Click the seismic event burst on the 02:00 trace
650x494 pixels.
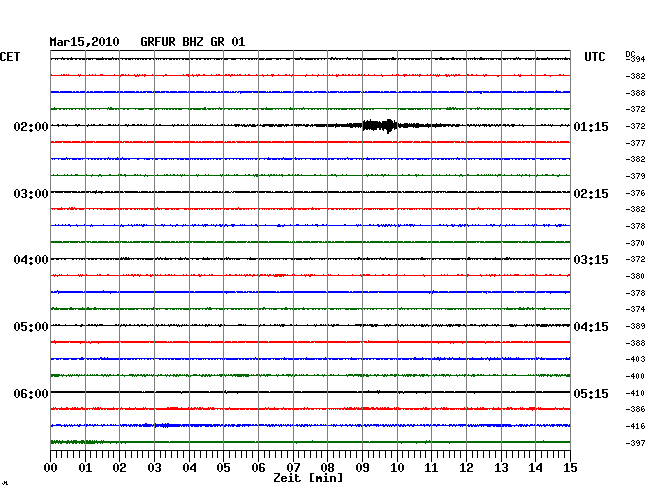click(x=379, y=126)
